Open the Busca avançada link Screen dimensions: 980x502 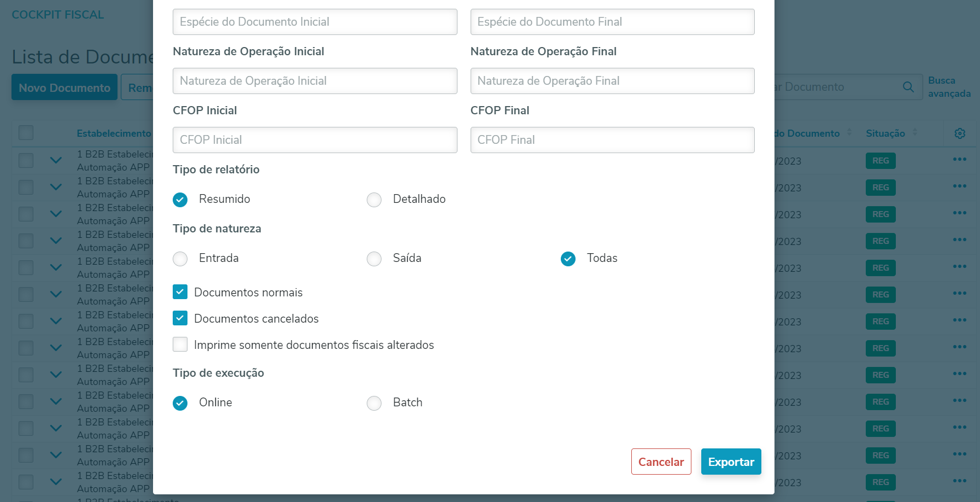tap(949, 87)
